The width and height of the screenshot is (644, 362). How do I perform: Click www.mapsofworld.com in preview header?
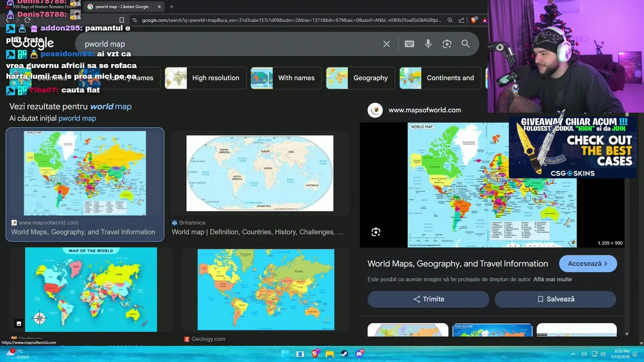(x=425, y=110)
